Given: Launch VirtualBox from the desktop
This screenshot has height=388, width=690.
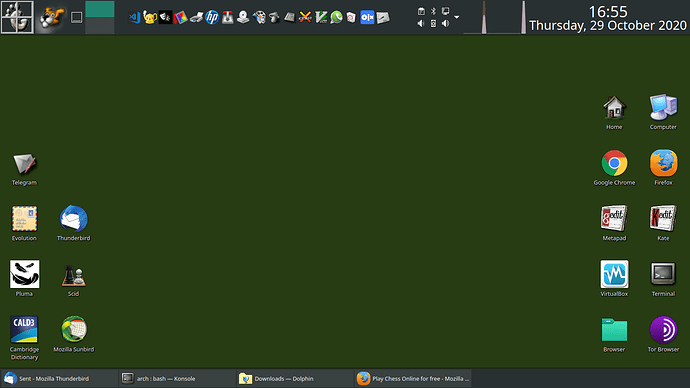Looking at the screenshot, I should point(614,274).
